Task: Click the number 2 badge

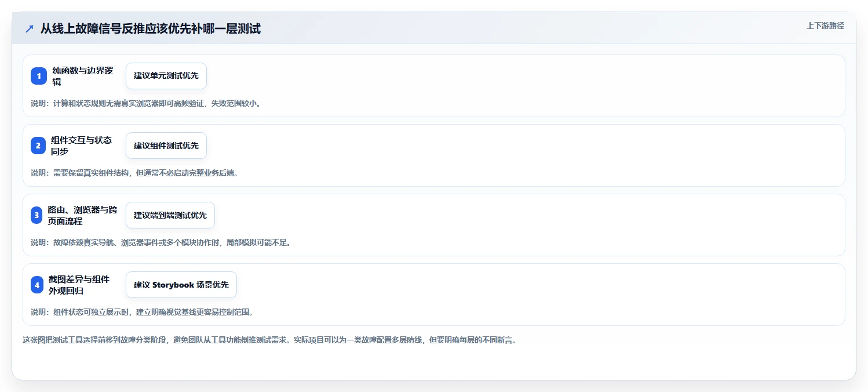Action: (x=38, y=146)
